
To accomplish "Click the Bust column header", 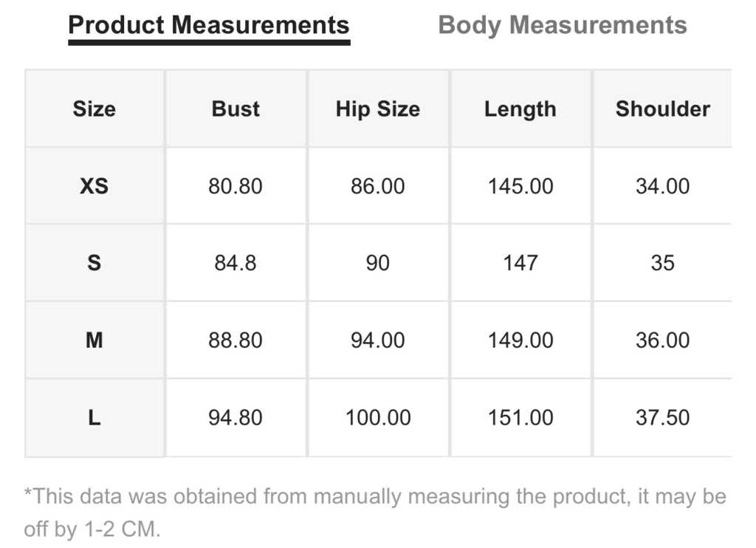I will click(236, 109).
